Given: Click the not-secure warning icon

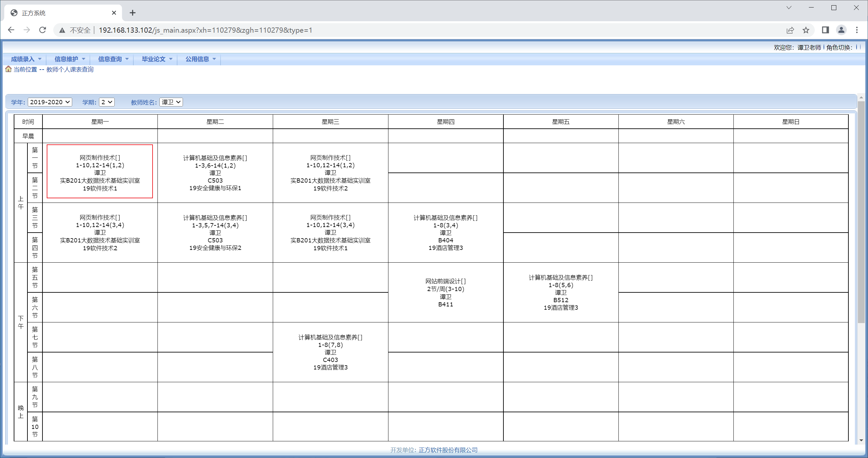Looking at the screenshot, I should click(62, 30).
